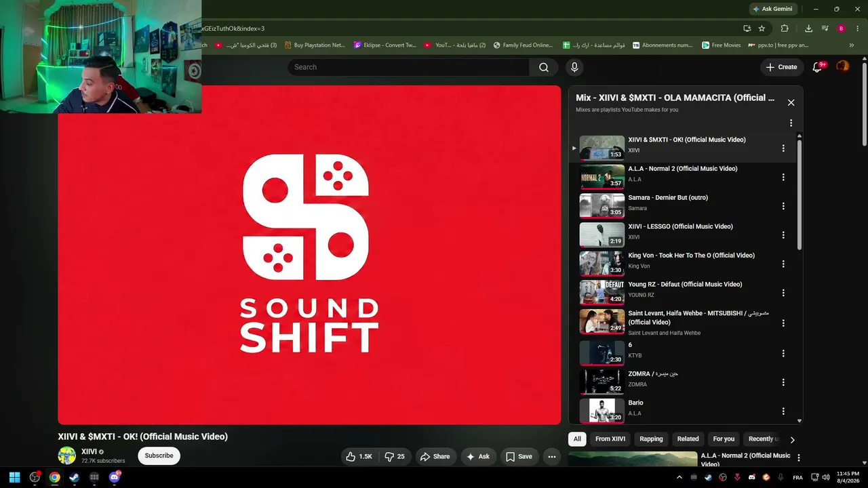The image size is (868, 488).
Task: Open options for Young RZ - Défaut entry
Action: [783, 293]
